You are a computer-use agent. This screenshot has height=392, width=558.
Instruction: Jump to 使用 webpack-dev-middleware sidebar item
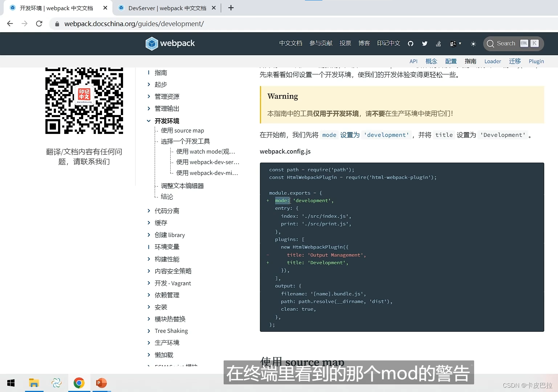click(x=207, y=173)
